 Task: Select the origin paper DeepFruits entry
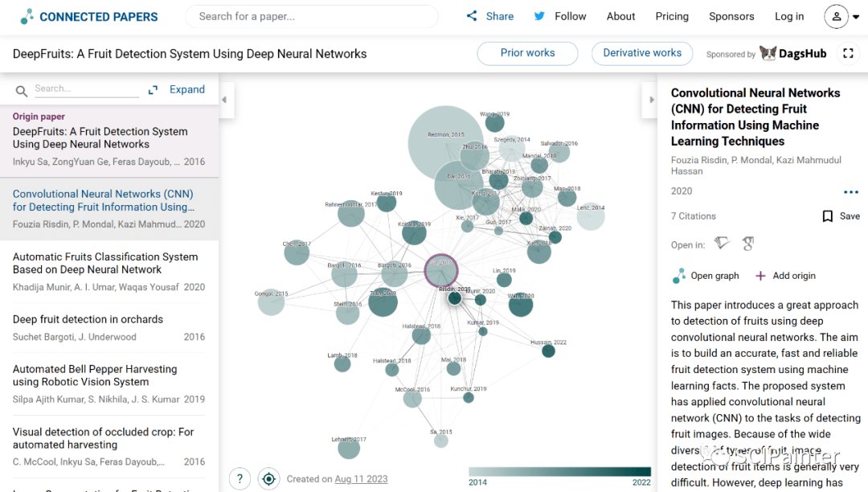[x=109, y=141]
